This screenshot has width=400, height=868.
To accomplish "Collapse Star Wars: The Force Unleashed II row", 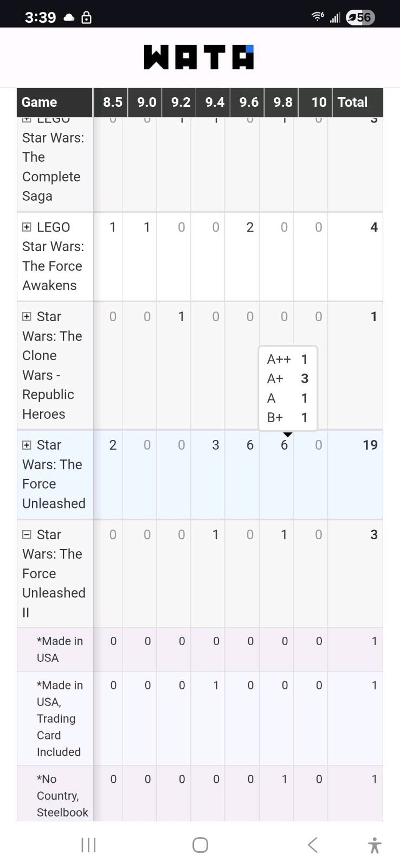I will click(27, 534).
